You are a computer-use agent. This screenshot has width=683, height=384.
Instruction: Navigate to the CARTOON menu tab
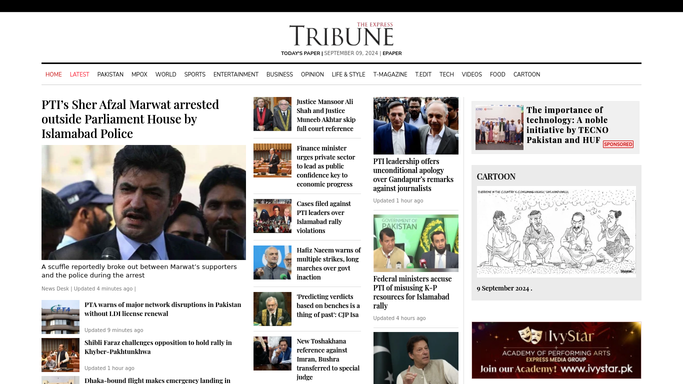[x=527, y=74]
